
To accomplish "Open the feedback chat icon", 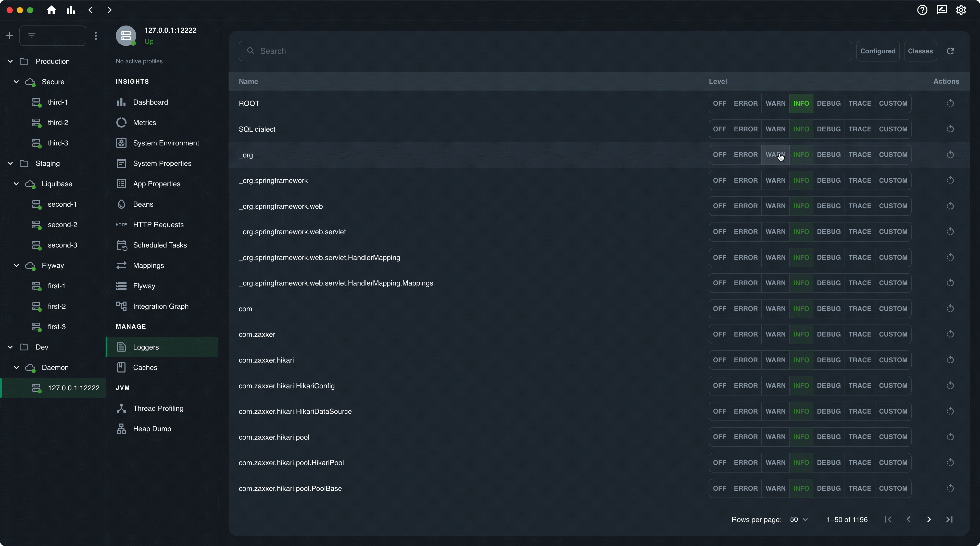I will [941, 10].
